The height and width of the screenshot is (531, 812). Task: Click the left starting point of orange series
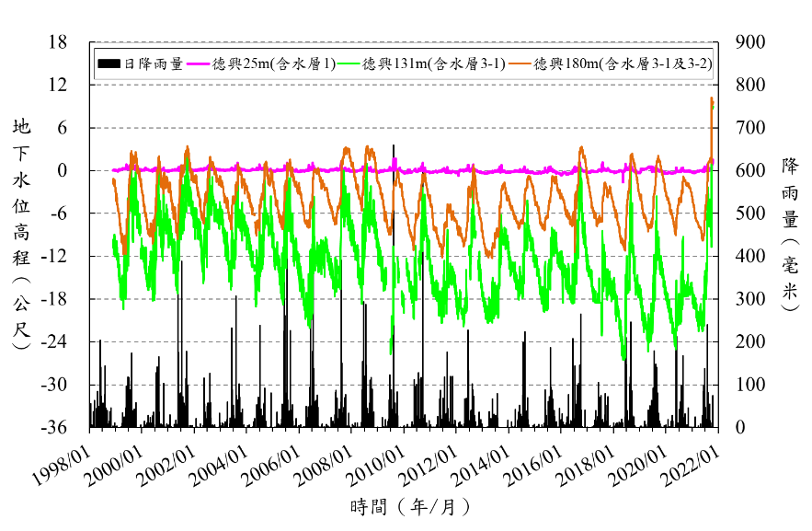(x=113, y=179)
